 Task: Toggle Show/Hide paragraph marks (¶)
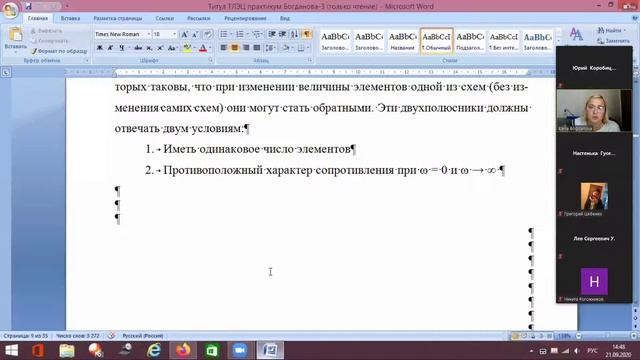point(307,34)
